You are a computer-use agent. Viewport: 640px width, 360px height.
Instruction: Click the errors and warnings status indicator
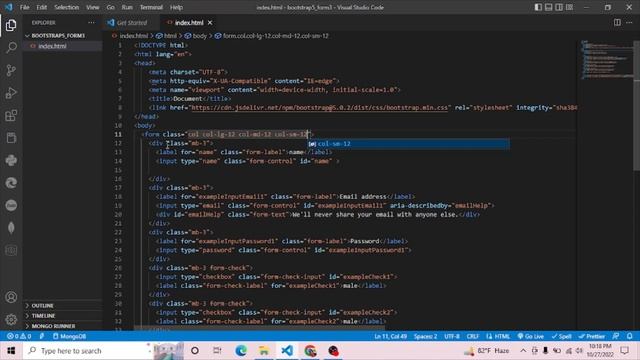[x=19, y=336]
